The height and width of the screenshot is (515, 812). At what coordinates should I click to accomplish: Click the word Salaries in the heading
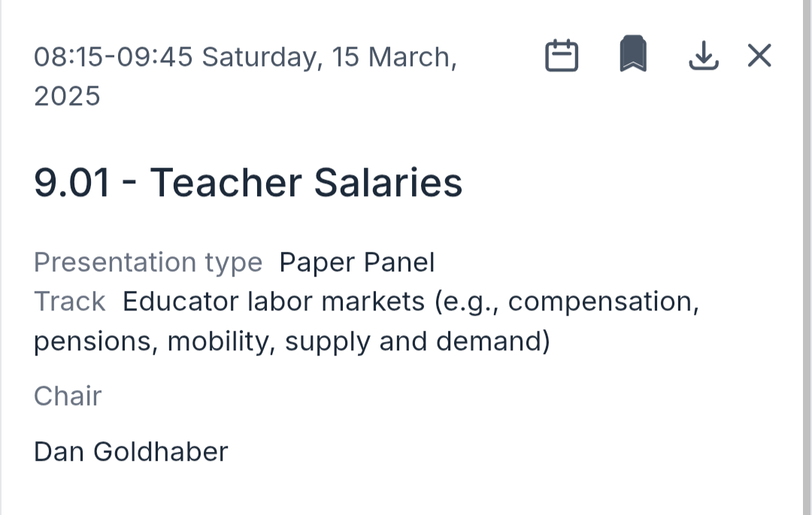point(388,183)
